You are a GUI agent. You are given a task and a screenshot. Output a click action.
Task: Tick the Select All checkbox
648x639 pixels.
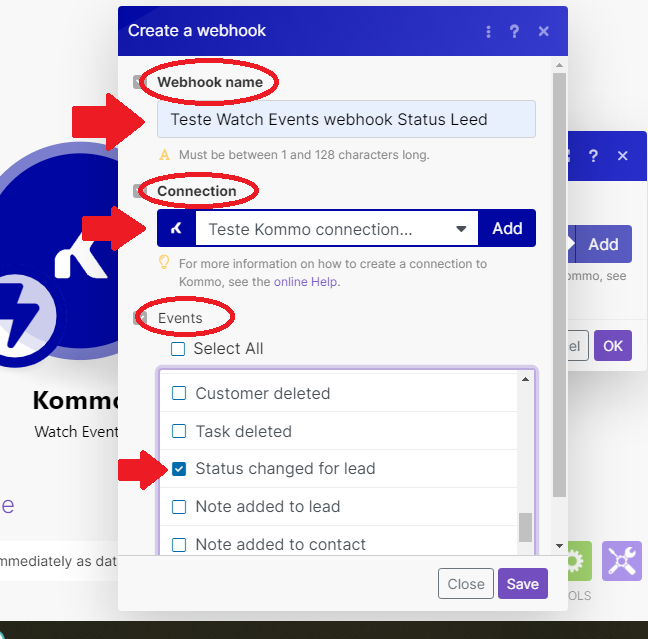point(178,349)
